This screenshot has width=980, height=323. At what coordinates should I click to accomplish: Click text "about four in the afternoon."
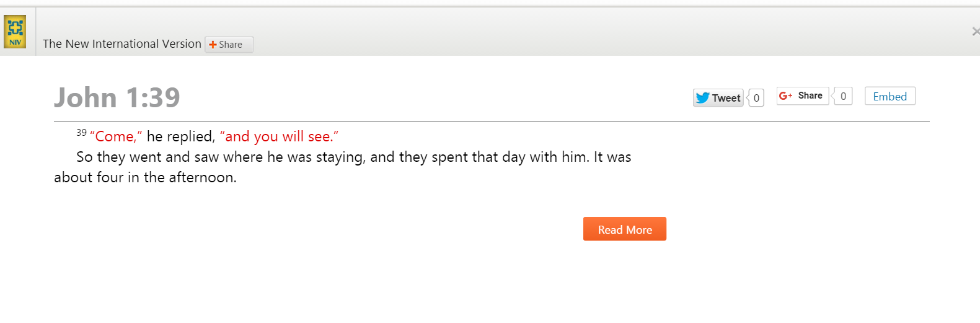[145, 177]
